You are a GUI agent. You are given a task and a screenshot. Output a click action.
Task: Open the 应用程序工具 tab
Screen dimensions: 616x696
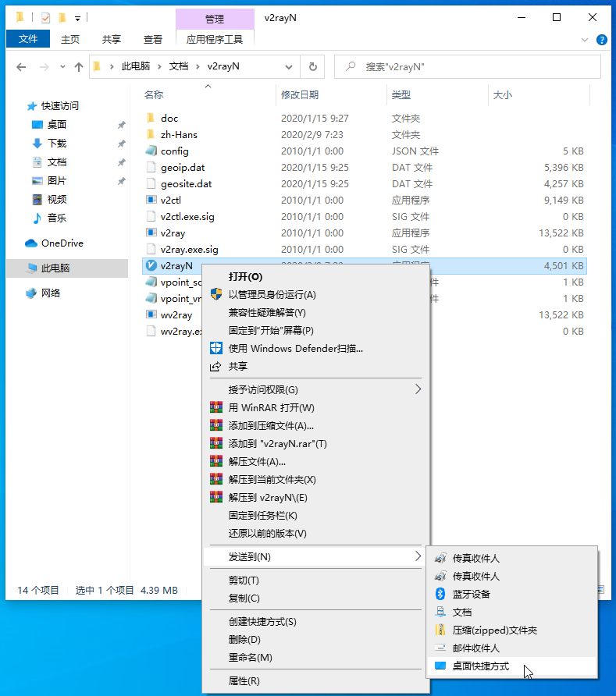215,40
